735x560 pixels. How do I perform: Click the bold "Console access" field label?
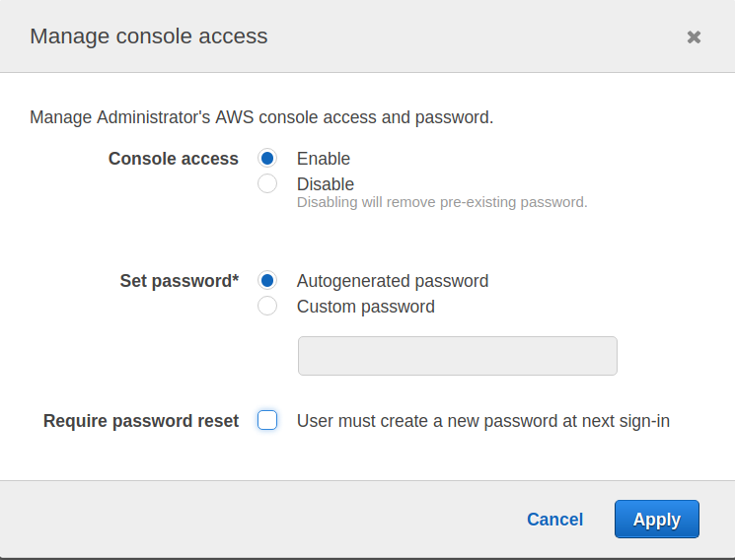174,159
